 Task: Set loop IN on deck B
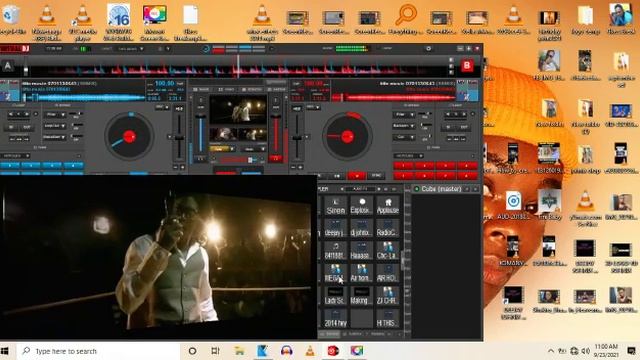(449, 127)
